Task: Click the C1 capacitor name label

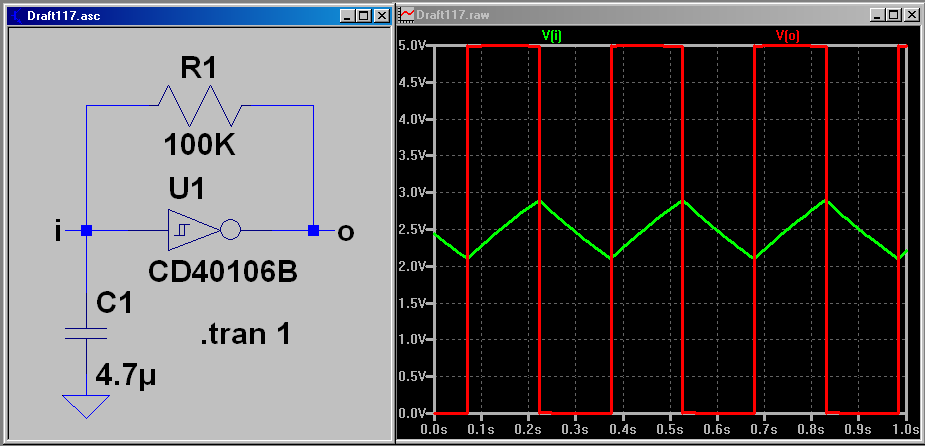Action: [x=114, y=303]
